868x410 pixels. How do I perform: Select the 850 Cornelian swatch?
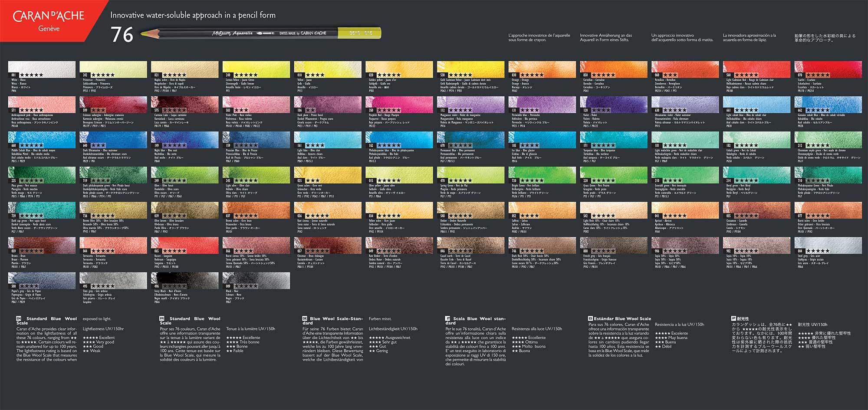[614, 69]
